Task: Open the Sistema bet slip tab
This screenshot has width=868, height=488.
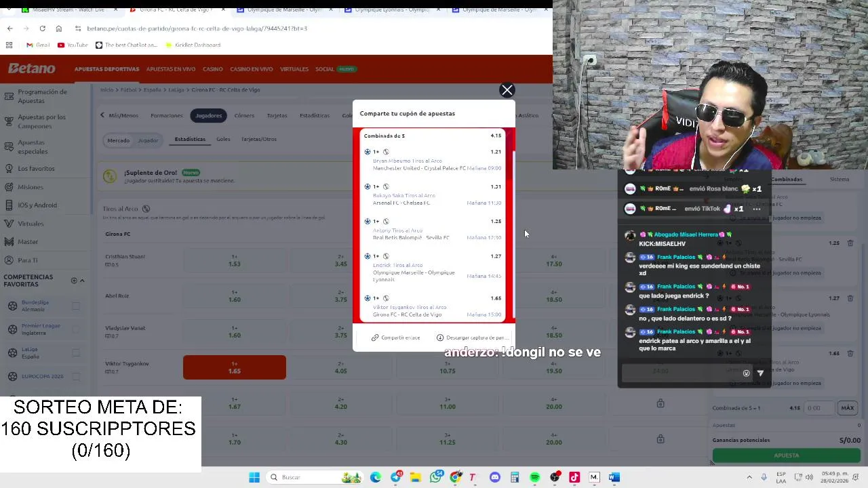Action: [x=840, y=179]
